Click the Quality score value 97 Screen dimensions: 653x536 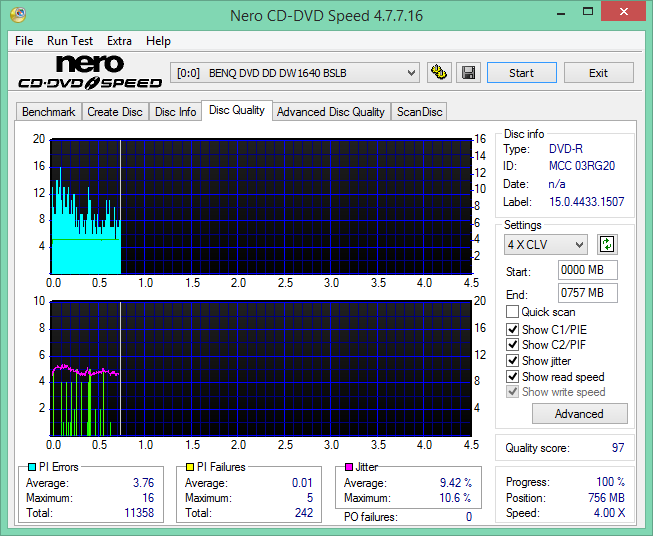coord(618,448)
